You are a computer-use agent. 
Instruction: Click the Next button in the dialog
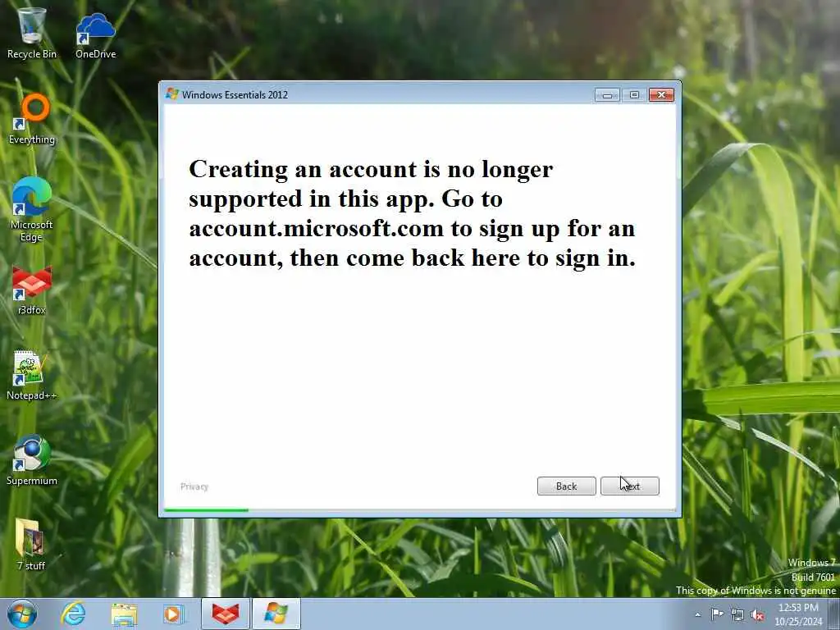click(629, 486)
